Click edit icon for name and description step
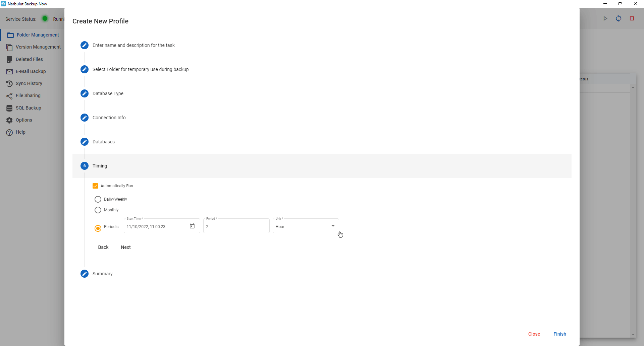This screenshot has height=346, width=644. 85,45
